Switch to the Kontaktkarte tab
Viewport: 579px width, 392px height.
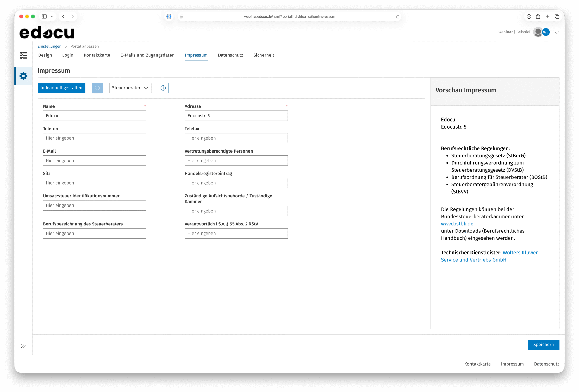(x=97, y=55)
